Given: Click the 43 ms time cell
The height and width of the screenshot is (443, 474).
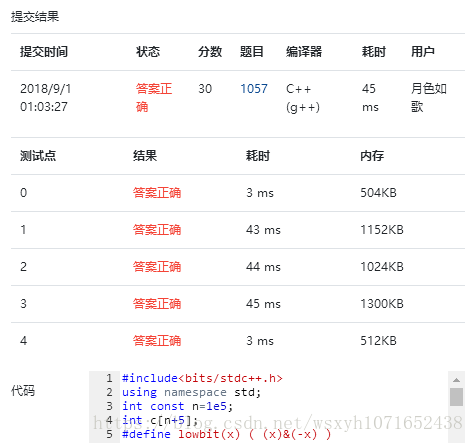Looking at the screenshot, I should [x=263, y=230].
